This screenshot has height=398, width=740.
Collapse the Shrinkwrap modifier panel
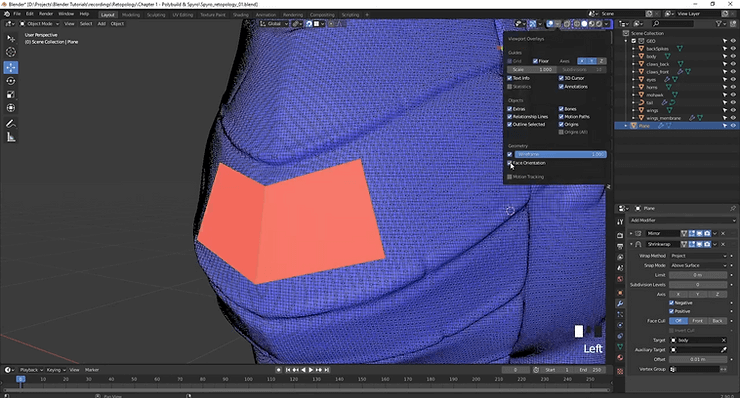[x=631, y=244]
